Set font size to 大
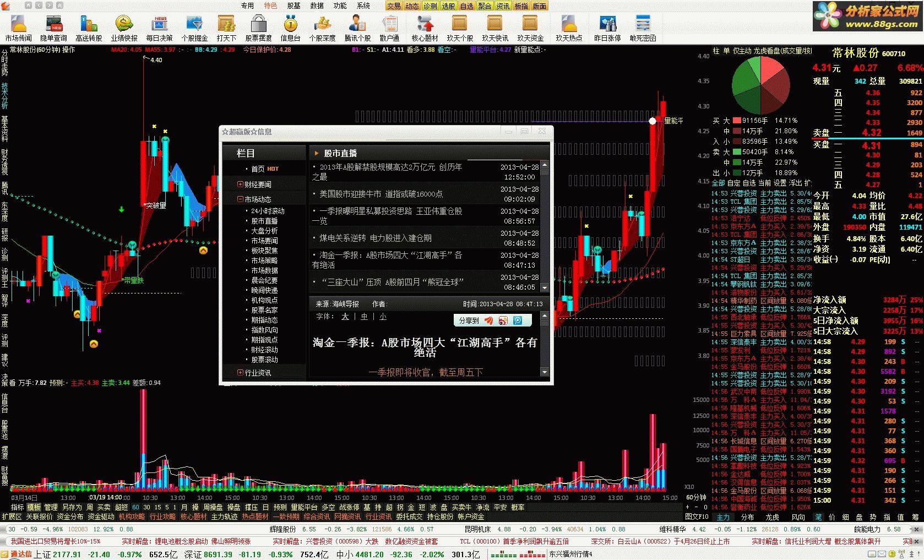924x560 pixels. 345,317
